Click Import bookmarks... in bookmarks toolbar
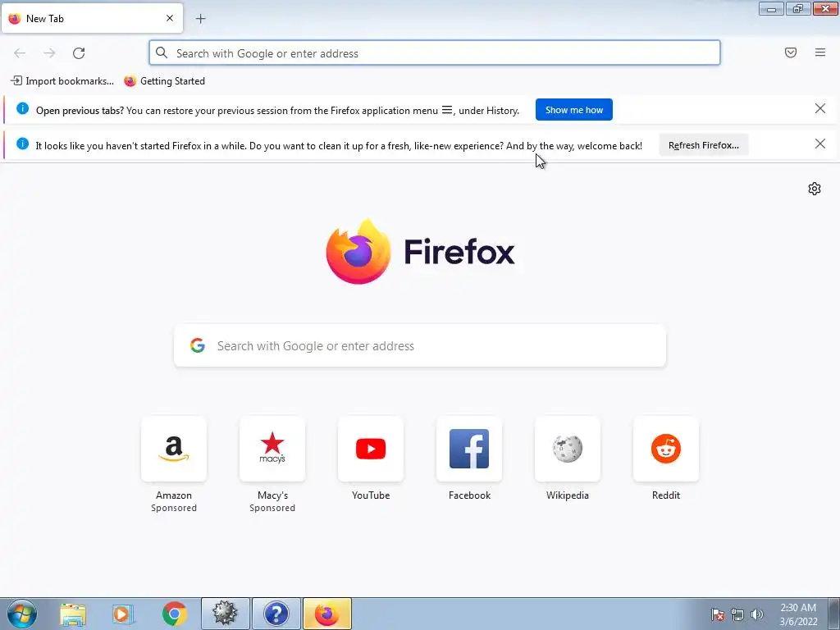The image size is (840, 630). click(62, 81)
